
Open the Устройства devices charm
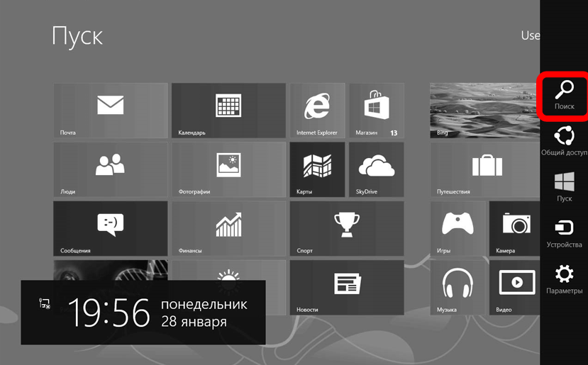(x=564, y=232)
